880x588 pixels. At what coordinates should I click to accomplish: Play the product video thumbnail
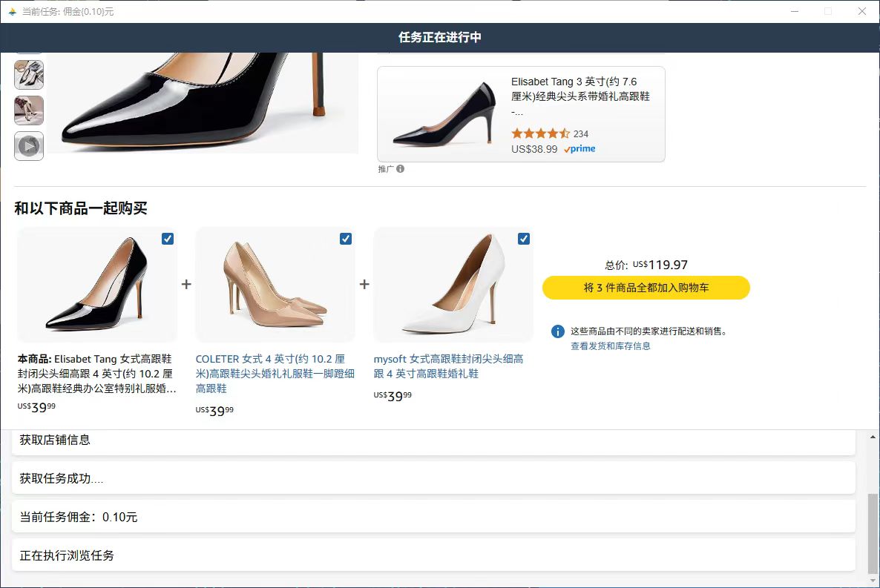[28, 146]
